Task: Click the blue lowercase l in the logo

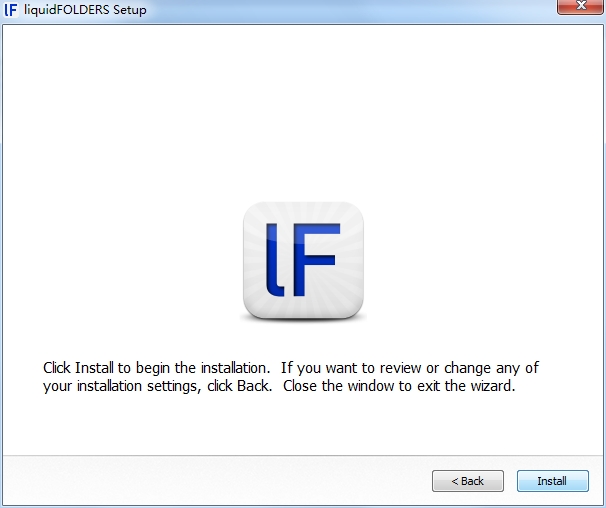Action: (x=275, y=261)
